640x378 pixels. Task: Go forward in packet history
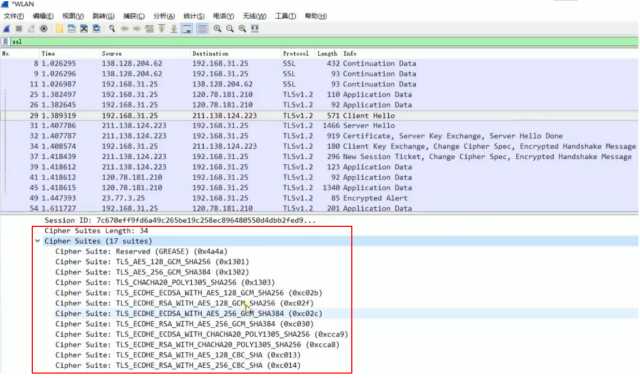[137, 29]
